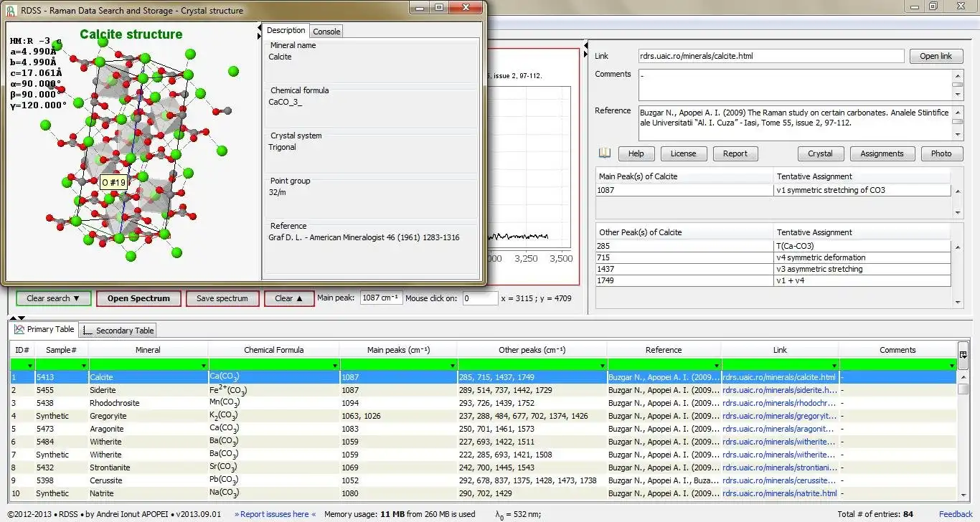Image resolution: width=980 pixels, height=522 pixels.
Task: Sort table by Mineral column header
Action: [148, 350]
